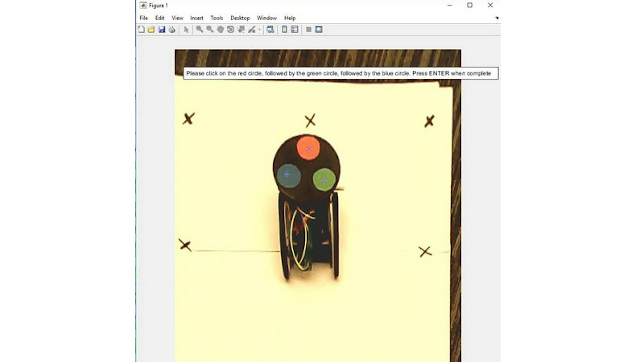This screenshot has height=362, width=644.
Task: Save the figure using the floppy disk icon
Action: coord(162,29)
